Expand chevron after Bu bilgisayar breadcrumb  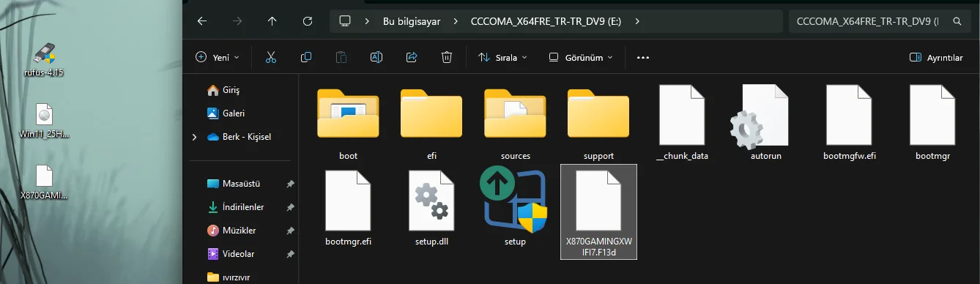(455, 21)
